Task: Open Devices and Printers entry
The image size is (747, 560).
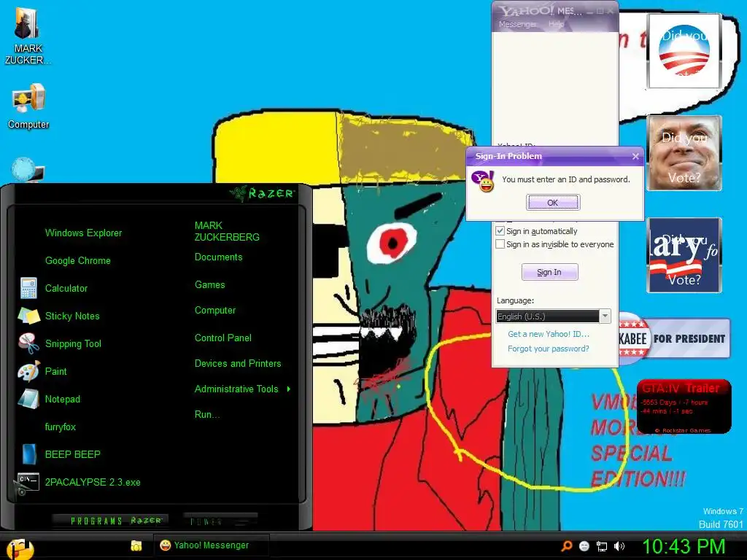Action: pyautogui.click(x=238, y=363)
